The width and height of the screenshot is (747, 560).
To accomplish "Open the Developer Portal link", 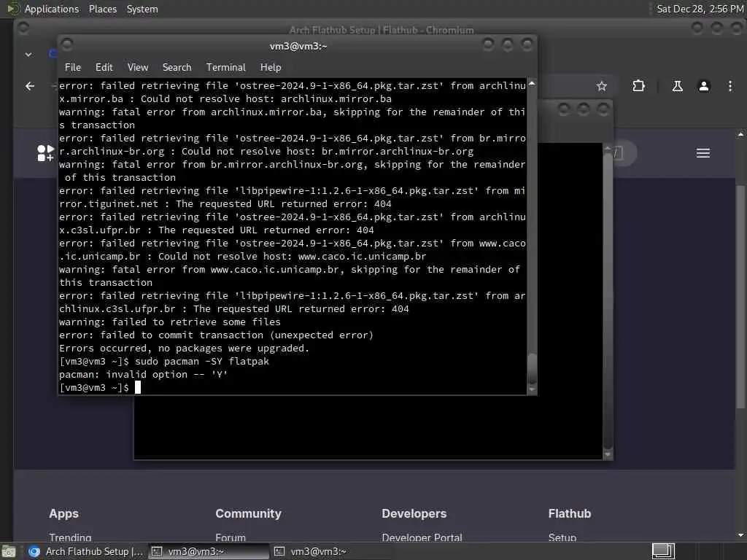I will coord(422,537).
